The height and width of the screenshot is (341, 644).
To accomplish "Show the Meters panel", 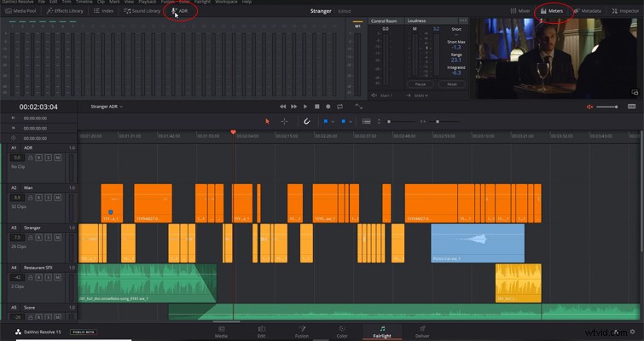I will click(552, 11).
